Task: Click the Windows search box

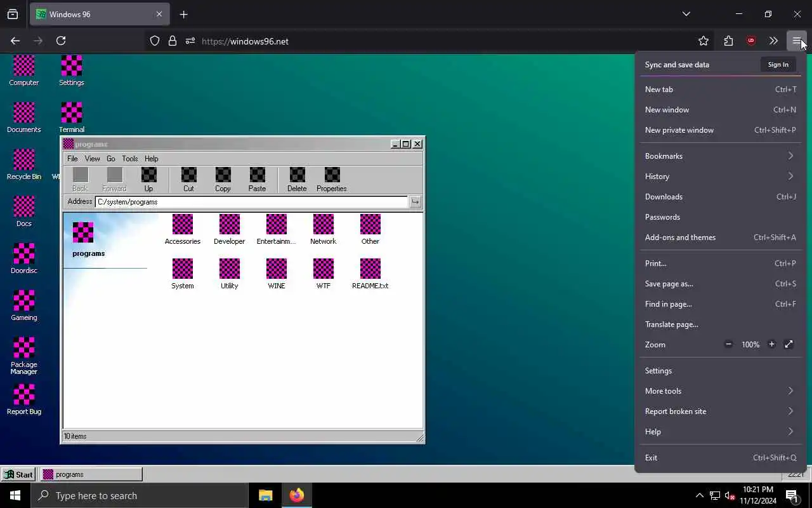Action: (x=140, y=495)
